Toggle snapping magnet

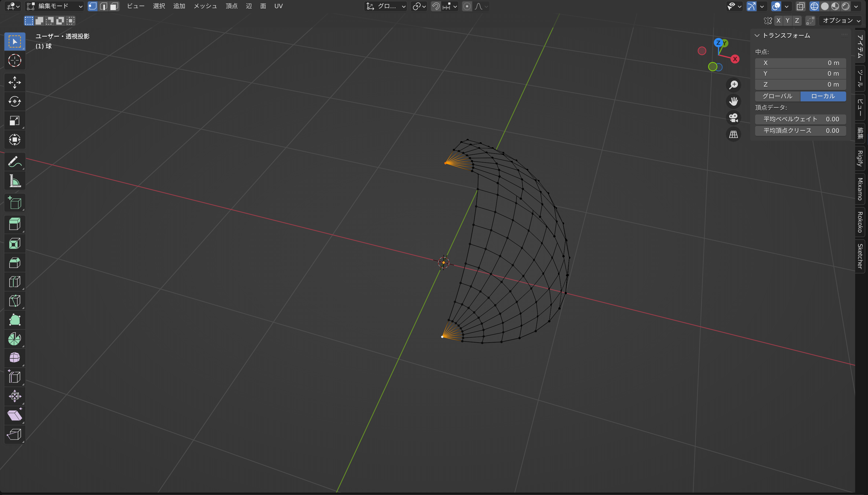tap(436, 6)
